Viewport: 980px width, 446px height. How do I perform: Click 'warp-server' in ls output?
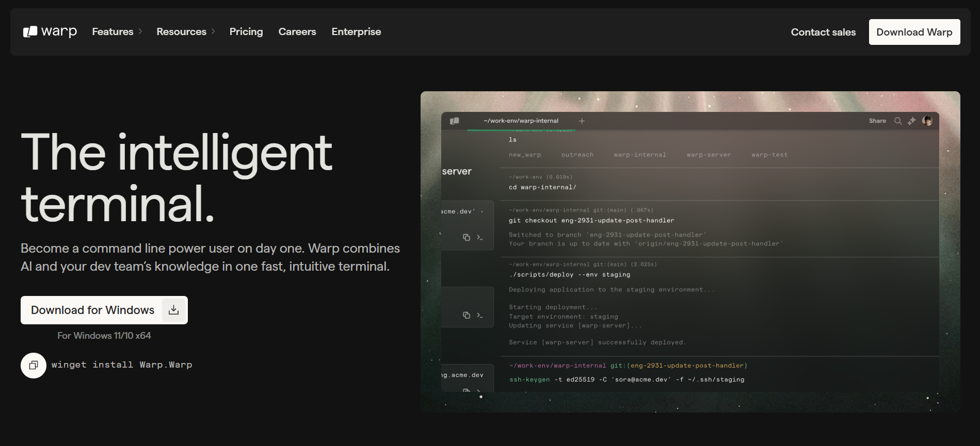coord(709,155)
